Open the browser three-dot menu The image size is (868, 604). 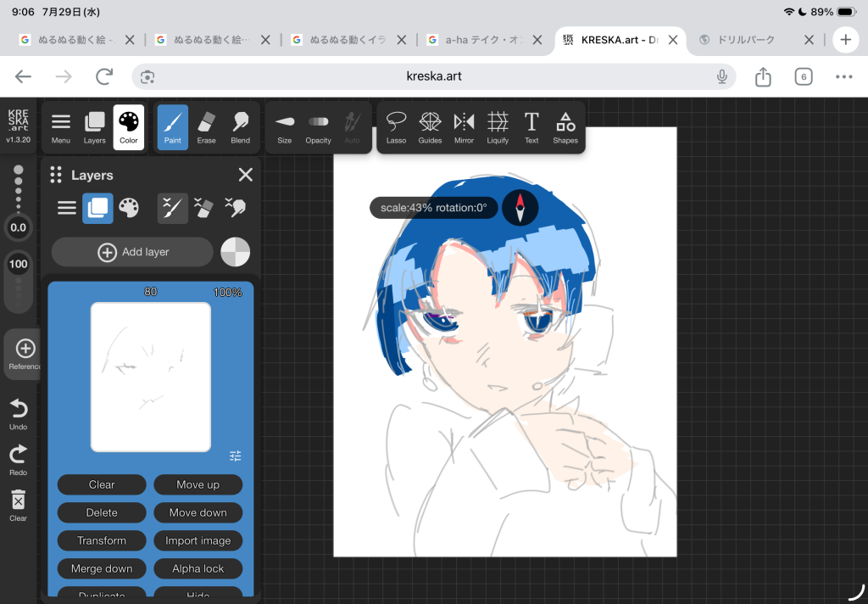click(x=843, y=76)
